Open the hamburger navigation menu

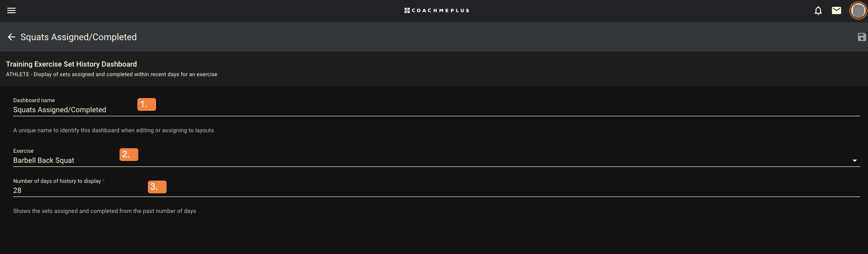point(11,10)
